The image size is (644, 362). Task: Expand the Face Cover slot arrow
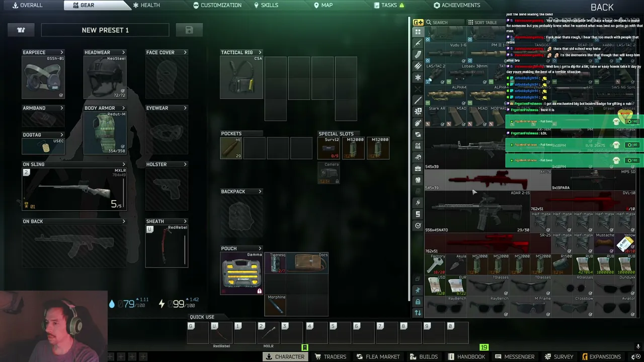click(x=185, y=52)
